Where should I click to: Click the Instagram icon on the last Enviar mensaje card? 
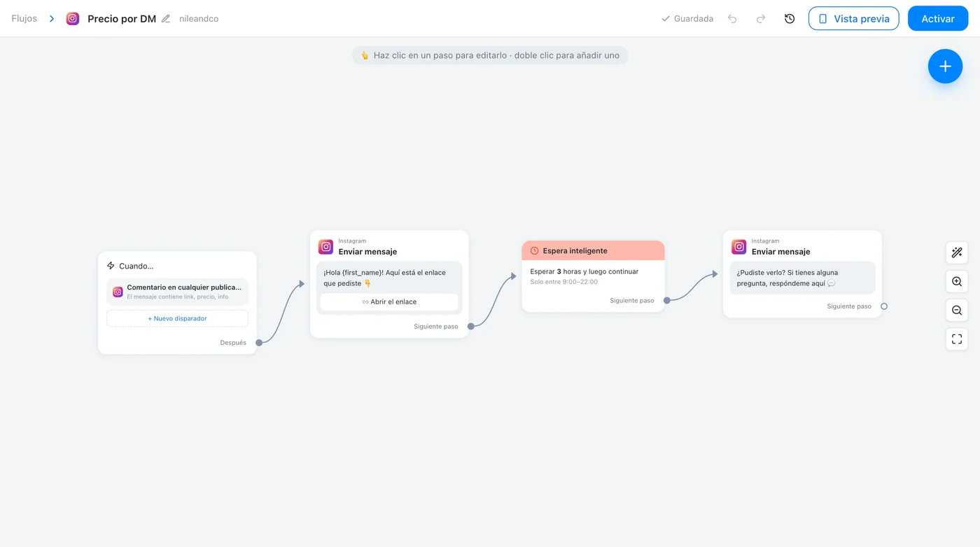coord(739,247)
